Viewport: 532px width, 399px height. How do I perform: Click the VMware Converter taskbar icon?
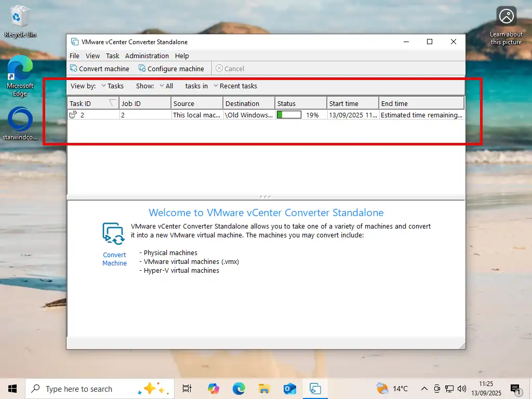pyautogui.click(x=315, y=389)
